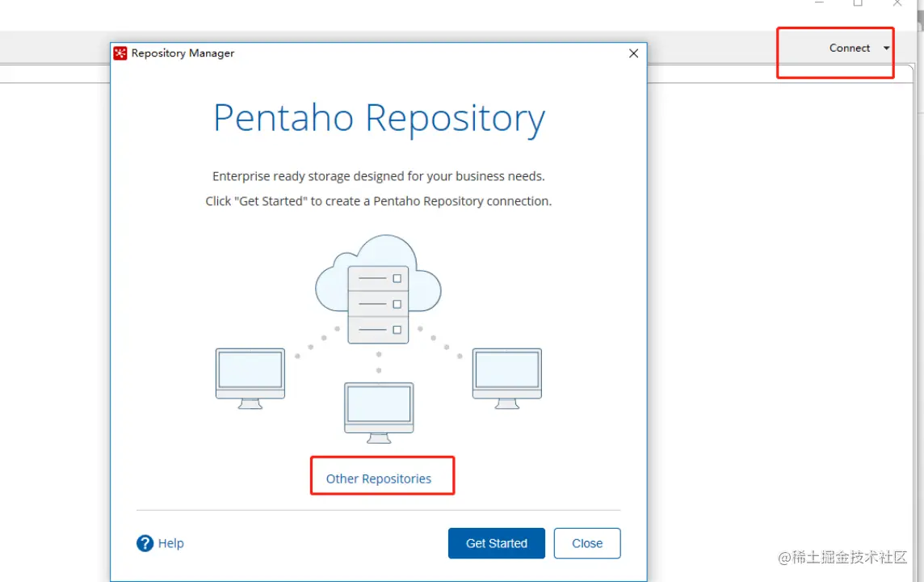This screenshot has width=924, height=582.
Task: Expand the Connect dropdown arrow
Action: pos(886,48)
